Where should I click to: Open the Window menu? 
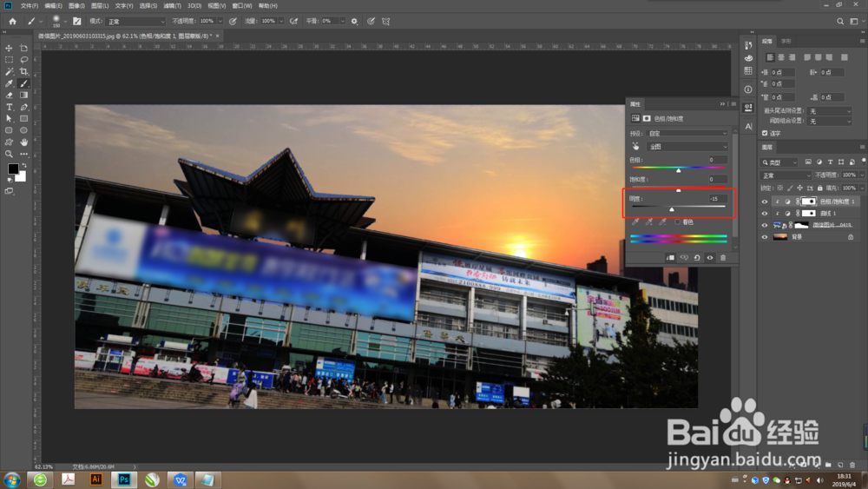[242, 5]
